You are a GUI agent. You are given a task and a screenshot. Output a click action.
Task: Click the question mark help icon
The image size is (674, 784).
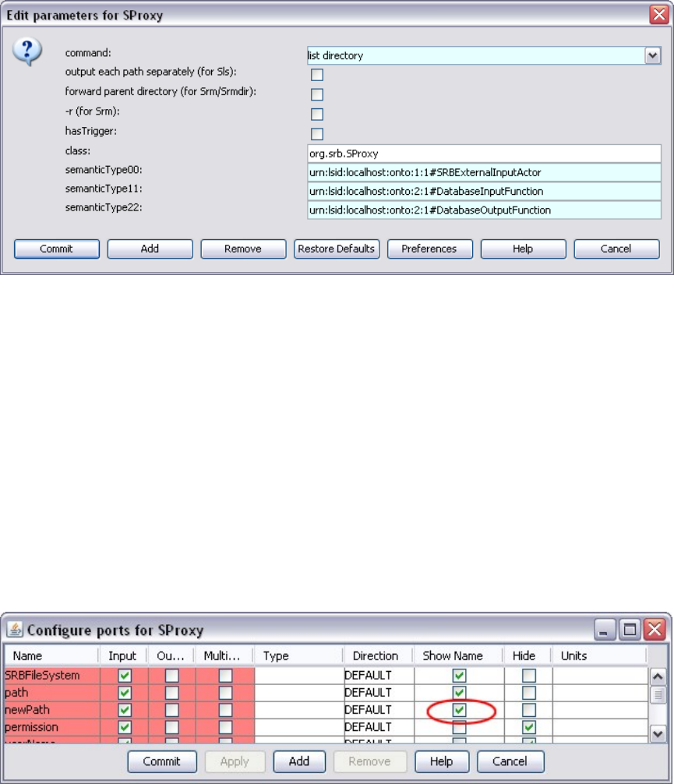[x=27, y=52]
